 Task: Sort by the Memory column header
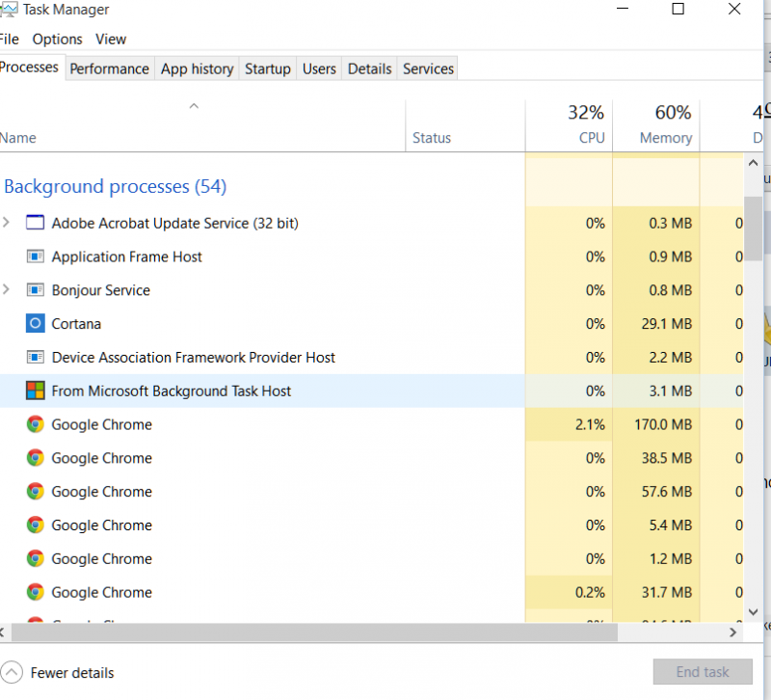click(656, 125)
